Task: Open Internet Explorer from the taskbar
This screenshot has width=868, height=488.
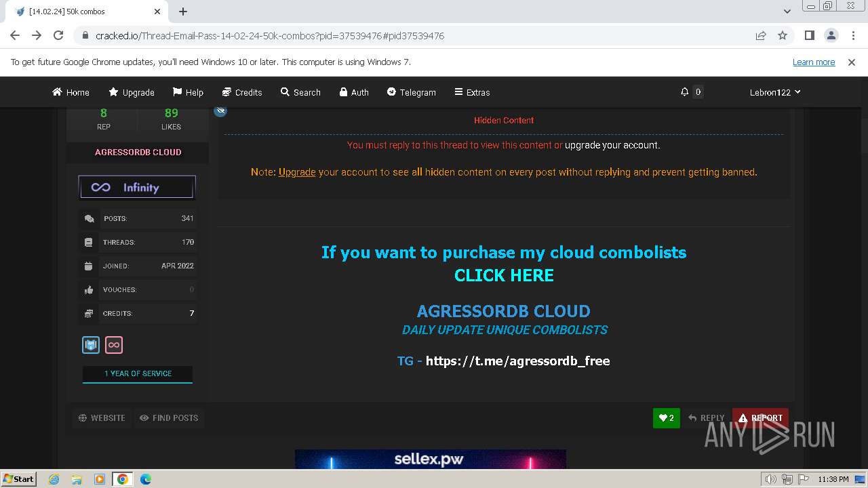Action: [x=54, y=479]
